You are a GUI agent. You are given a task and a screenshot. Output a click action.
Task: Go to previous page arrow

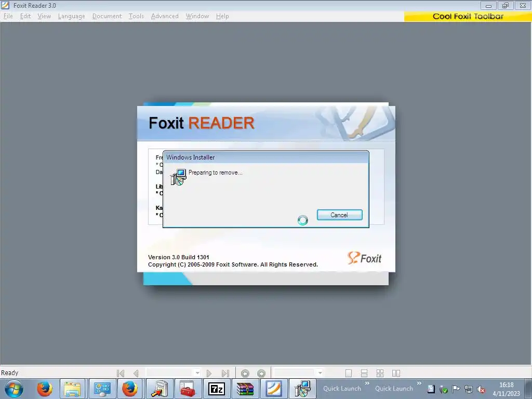click(136, 373)
